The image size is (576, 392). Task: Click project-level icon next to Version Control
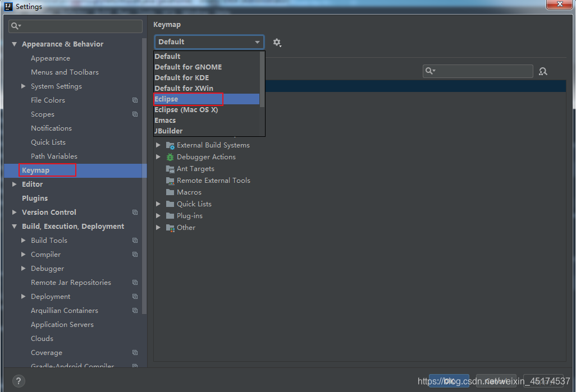point(135,212)
